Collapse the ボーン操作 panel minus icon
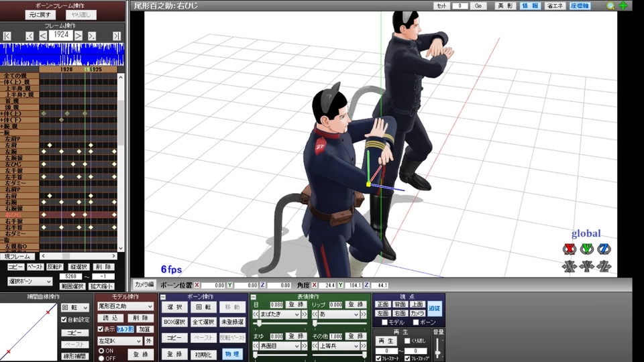Viewport: 644px width, 362px height. coord(163,297)
